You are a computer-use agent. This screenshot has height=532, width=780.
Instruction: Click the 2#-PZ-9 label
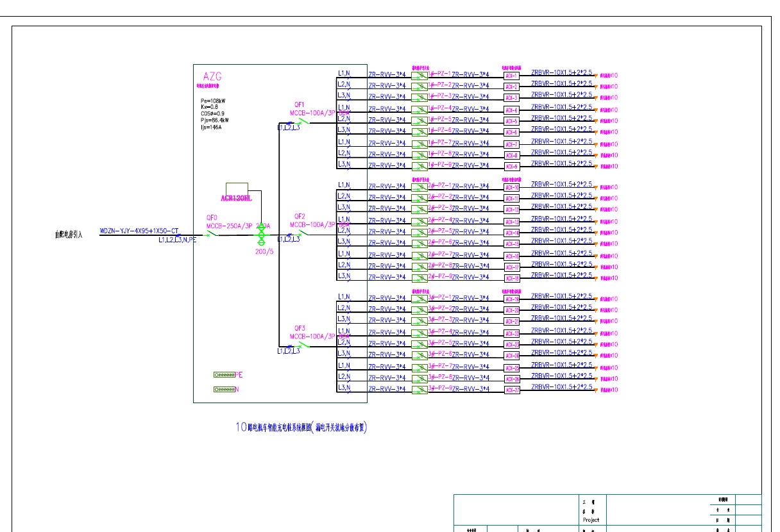click(x=440, y=276)
